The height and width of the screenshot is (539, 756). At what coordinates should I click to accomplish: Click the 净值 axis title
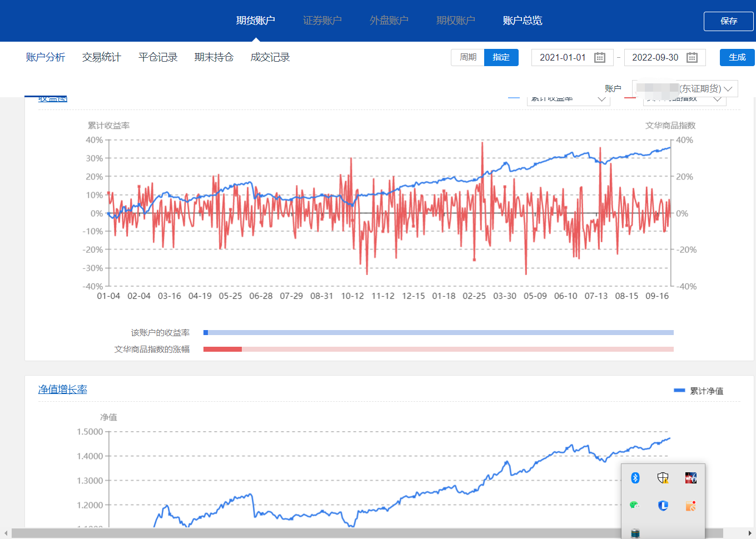pyautogui.click(x=108, y=417)
